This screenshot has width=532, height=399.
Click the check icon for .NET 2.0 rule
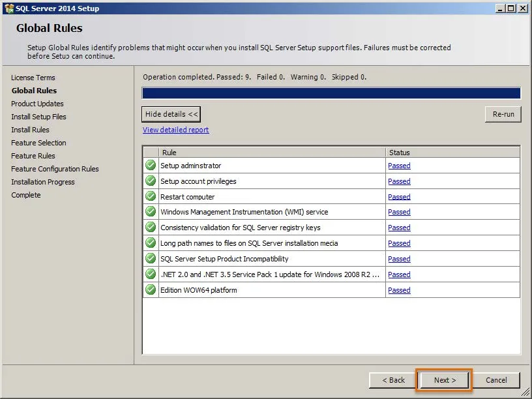(151, 274)
